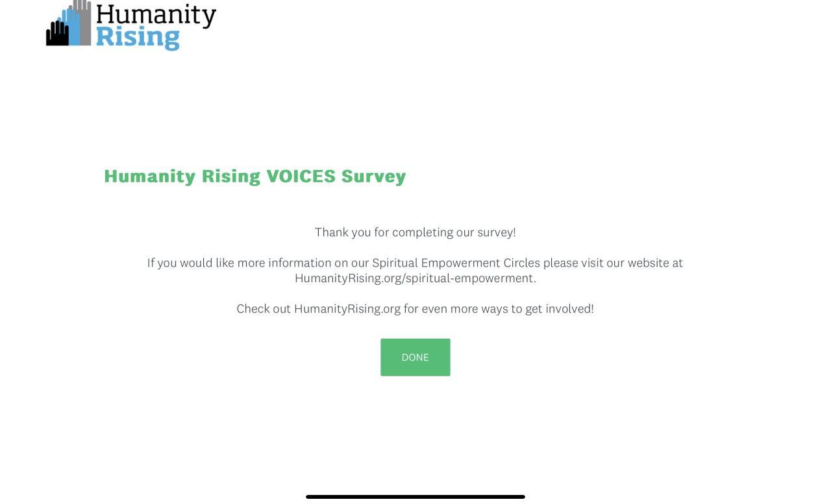Click the blue "Rising" word in the logo
Image resolution: width=831 pixels, height=504 pixels.
click(x=137, y=37)
